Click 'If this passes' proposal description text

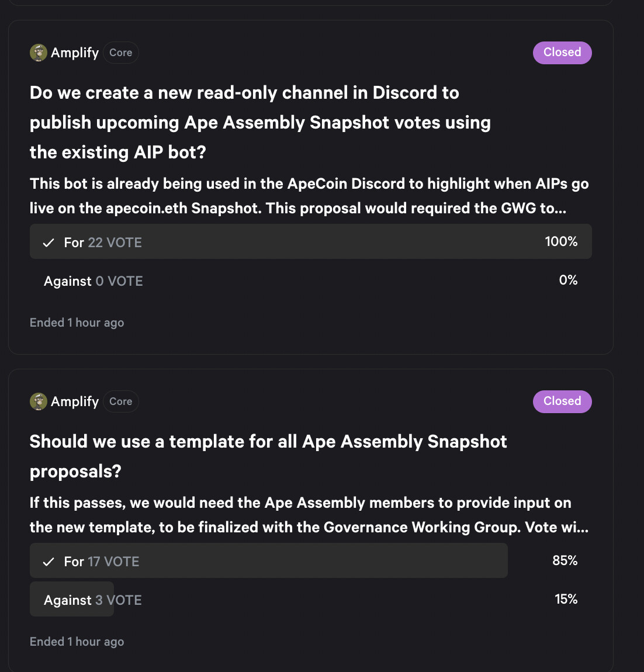(x=309, y=515)
